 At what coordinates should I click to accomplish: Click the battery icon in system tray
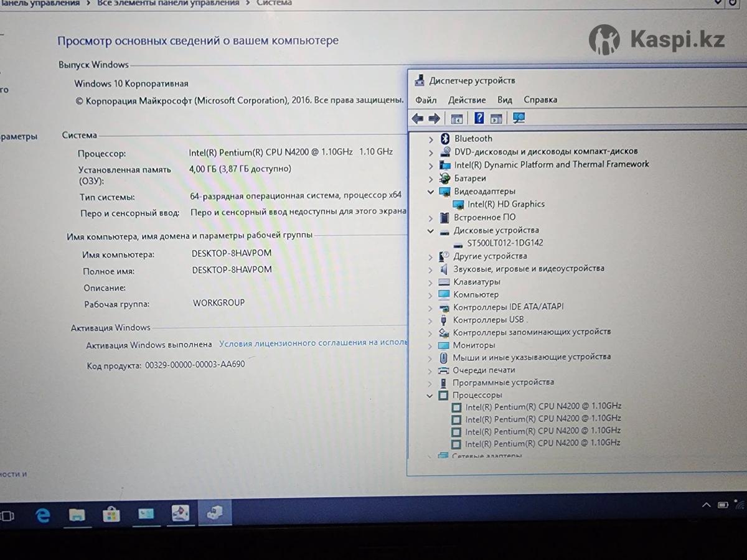pos(723,505)
